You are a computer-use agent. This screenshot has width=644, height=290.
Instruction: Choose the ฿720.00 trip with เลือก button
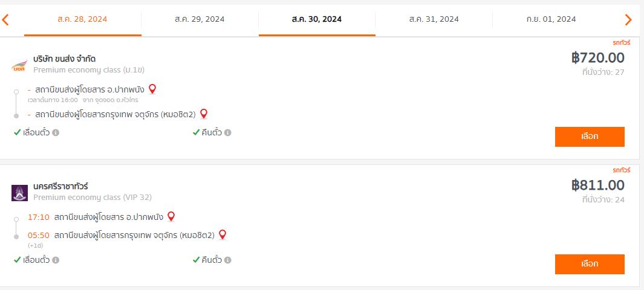590,137
